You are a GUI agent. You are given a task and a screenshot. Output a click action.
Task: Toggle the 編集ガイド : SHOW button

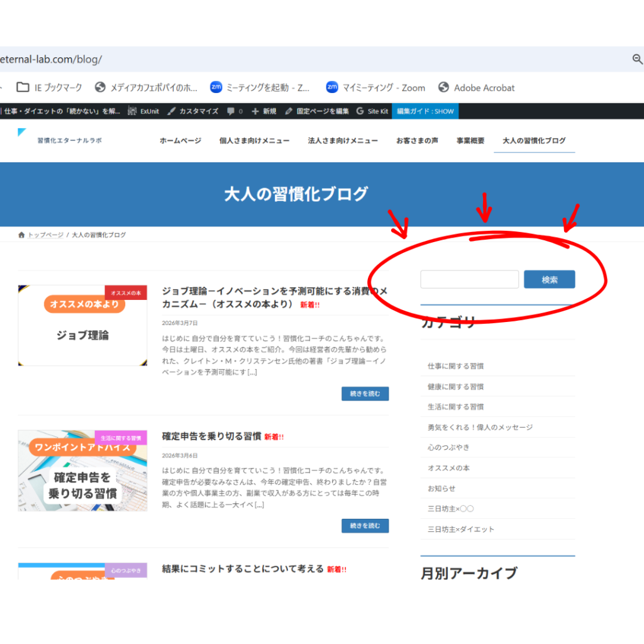[x=425, y=111]
